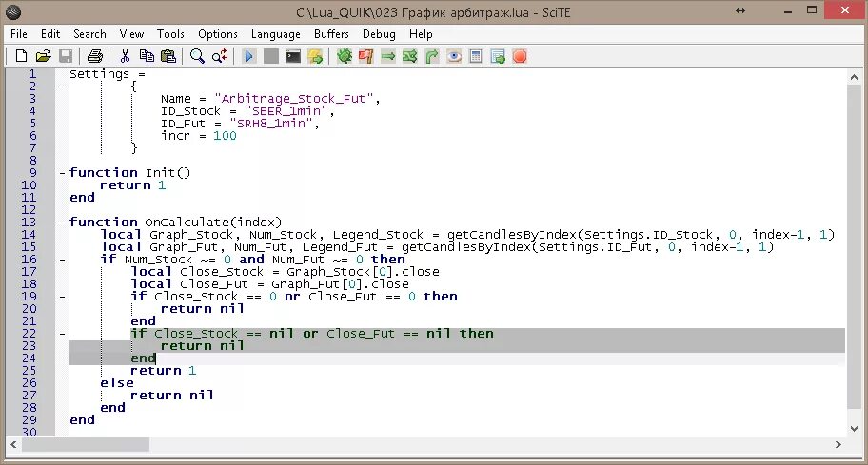Print the document using the printer icon
Viewport: 868px width, 465px height.
pyautogui.click(x=95, y=56)
